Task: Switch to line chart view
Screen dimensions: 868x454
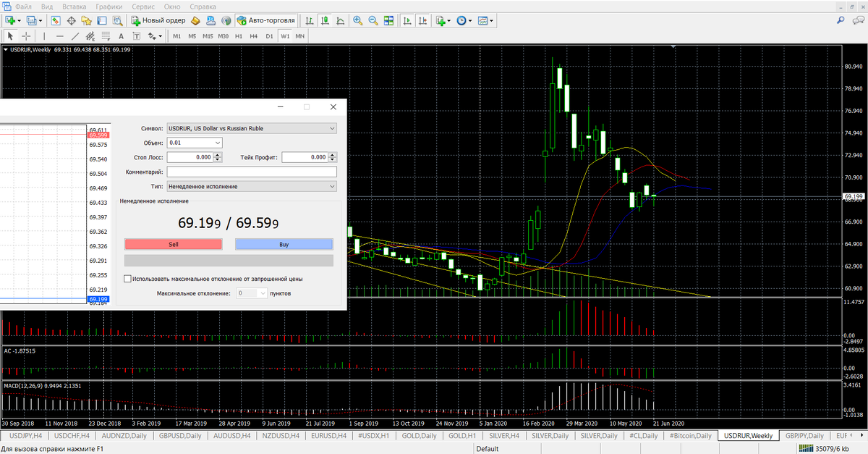Action: click(340, 20)
